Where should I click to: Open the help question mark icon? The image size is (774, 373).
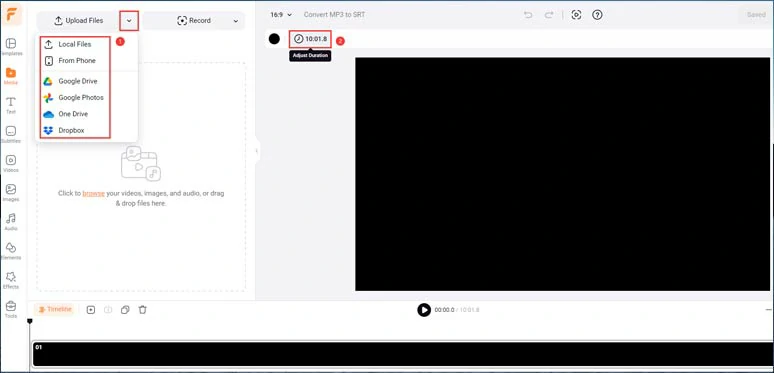tap(597, 15)
